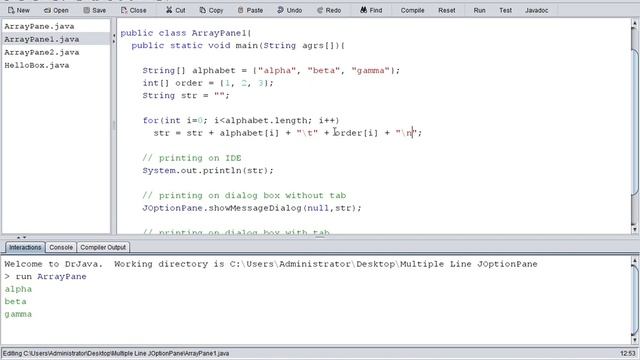Switch to the Console tab

tap(61, 247)
